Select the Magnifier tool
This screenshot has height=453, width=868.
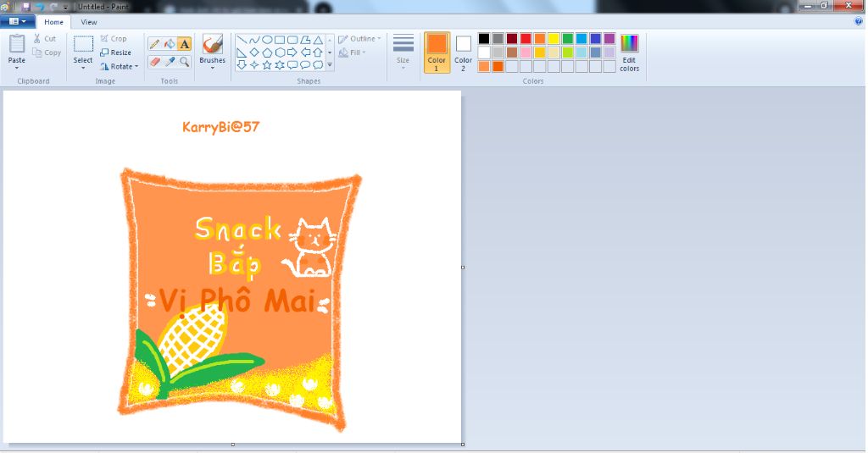(184, 62)
